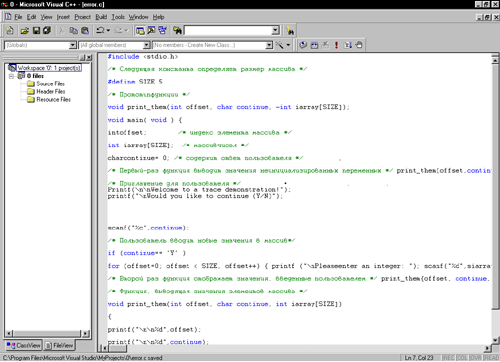Open the Undo history dropdown arrow
Image resolution: width=500 pixels, height=362 pixels.
coord(108,31)
